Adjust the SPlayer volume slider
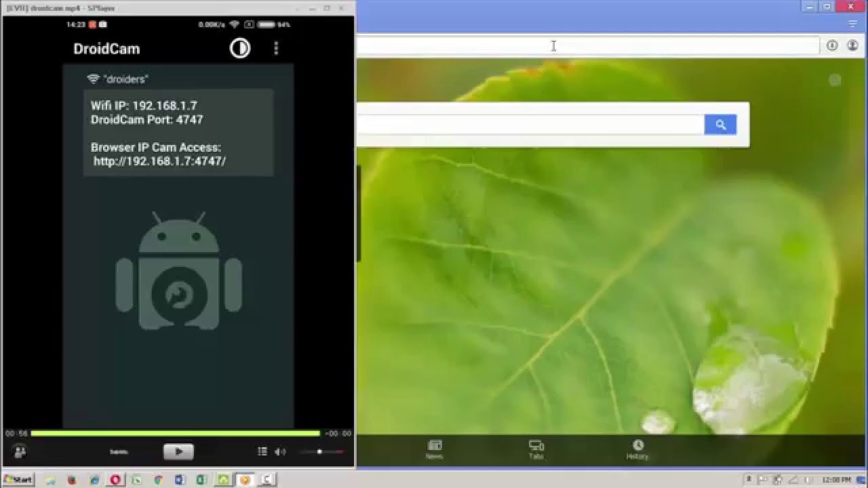This screenshot has width=868, height=488. pos(321,451)
